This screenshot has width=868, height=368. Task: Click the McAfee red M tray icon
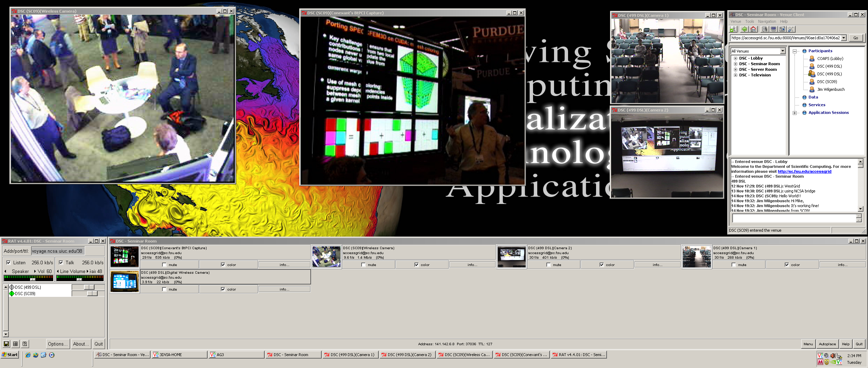820,362
